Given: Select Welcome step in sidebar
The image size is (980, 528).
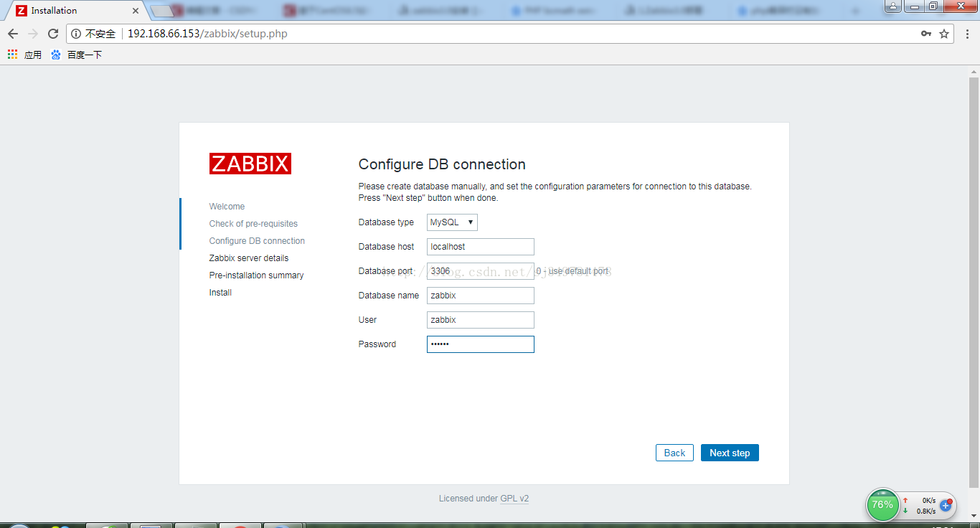Looking at the screenshot, I should [x=227, y=207].
